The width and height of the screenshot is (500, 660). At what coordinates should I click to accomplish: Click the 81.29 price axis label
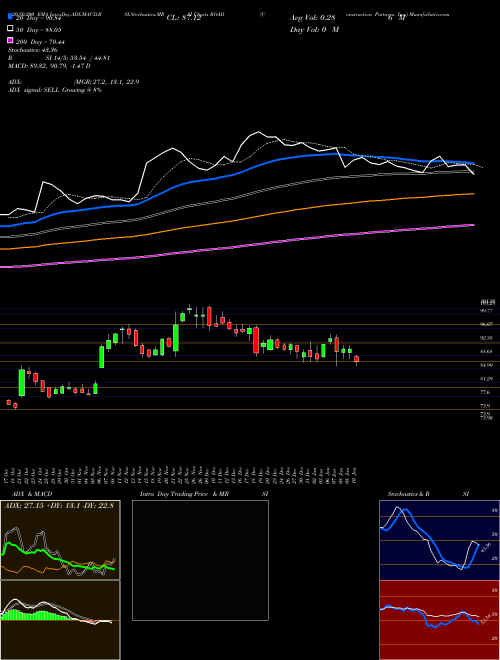(487, 379)
